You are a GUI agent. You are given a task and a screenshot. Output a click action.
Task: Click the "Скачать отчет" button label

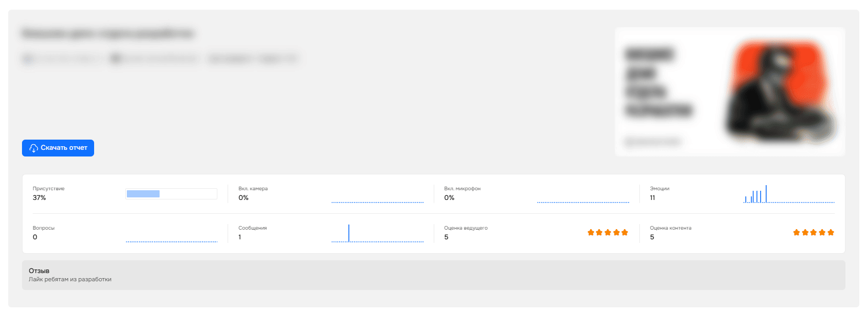[x=64, y=148]
